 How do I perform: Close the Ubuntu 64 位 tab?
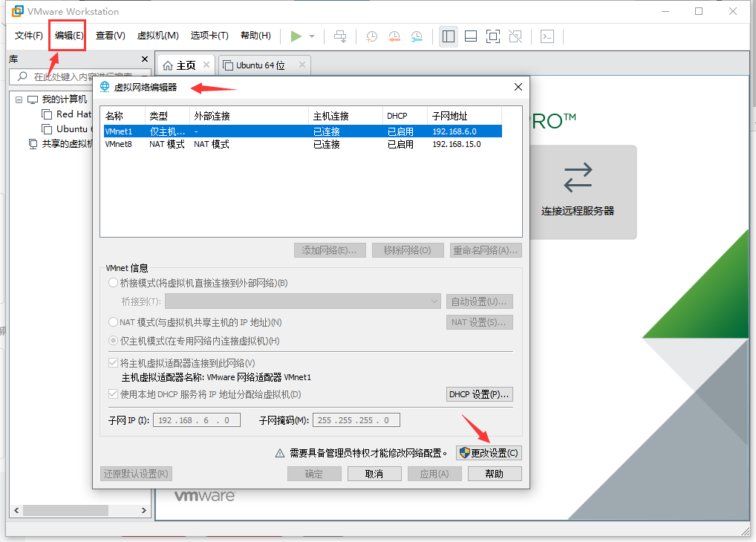pos(302,65)
